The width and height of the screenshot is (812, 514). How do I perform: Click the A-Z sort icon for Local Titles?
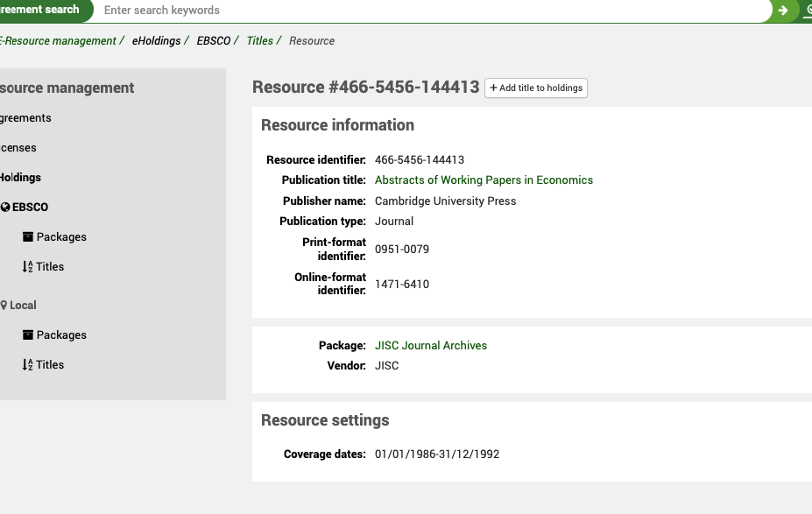[x=29, y=364]
